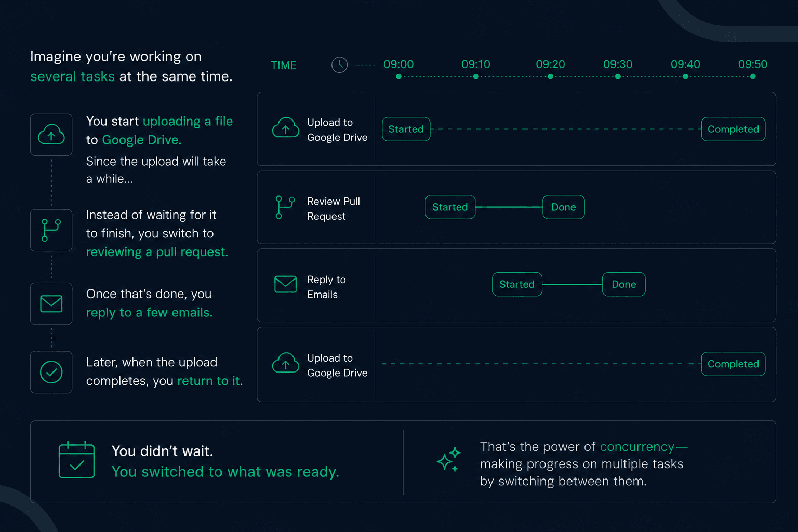This screenshot has width=798, height=532.
Task: Click the envelope icon in left steps
Action: (x=51, y=303)
